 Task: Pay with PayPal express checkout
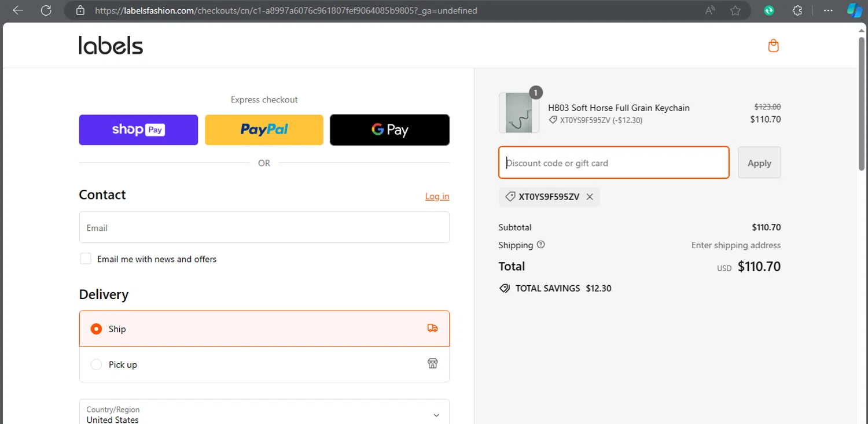264,130
